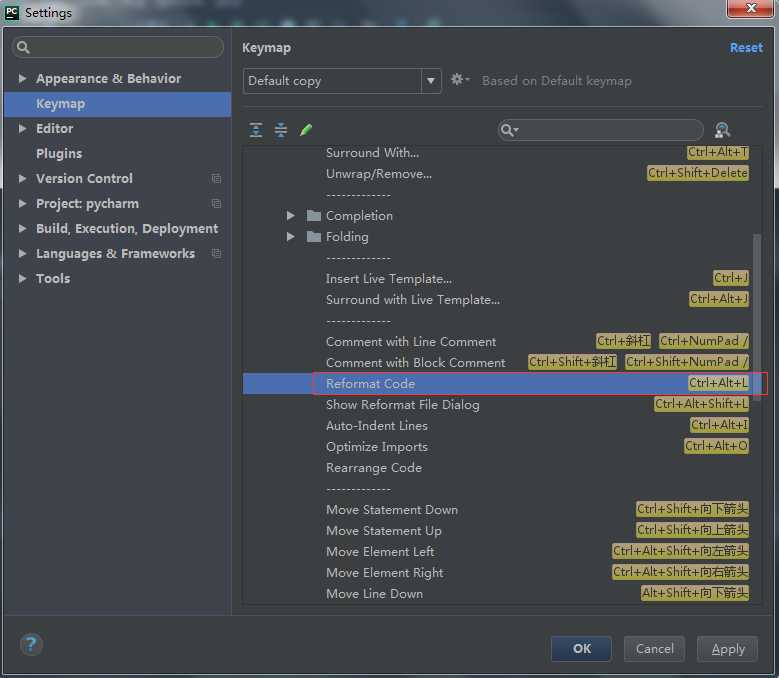Image resolution: width=779 pixels, height=678 pixels.
Task: Close the Settings dialog
Action: [x=751, y=8]
